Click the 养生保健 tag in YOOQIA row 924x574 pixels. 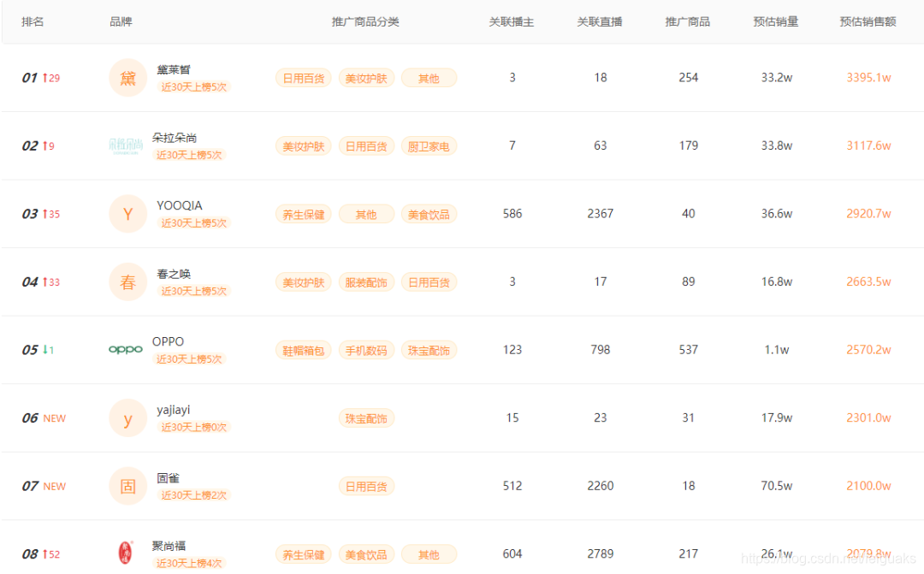(x=304, y=215)
